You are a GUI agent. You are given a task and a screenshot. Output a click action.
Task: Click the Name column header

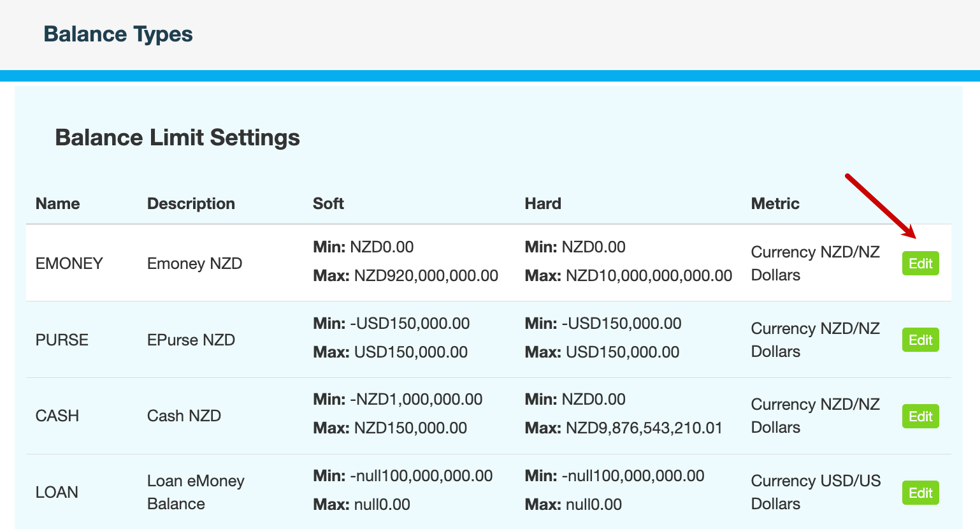click(58, 203)
